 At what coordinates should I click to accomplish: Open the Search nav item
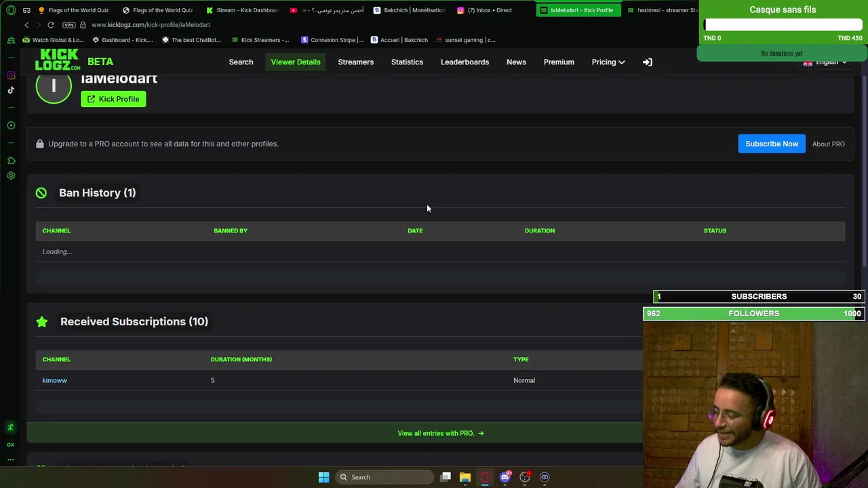[x=241, y=62]
